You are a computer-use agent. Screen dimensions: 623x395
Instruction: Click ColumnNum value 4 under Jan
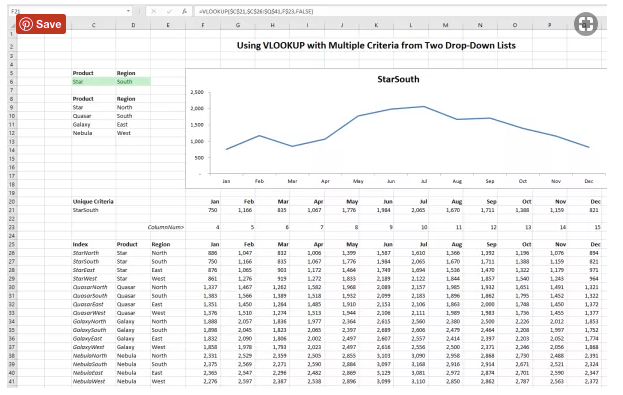tap(217, 227)
